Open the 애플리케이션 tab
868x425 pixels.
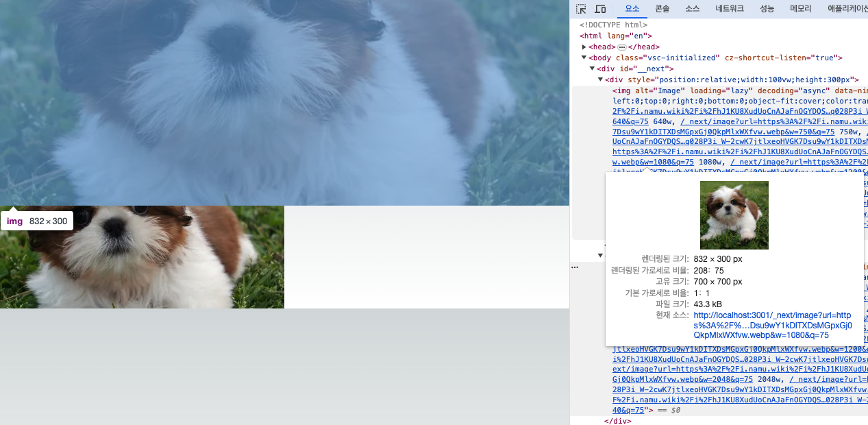pos(847,9)
